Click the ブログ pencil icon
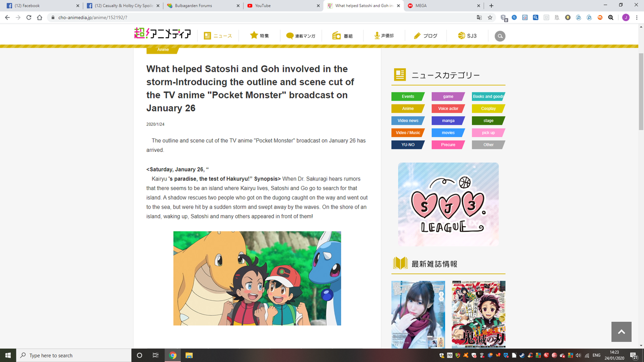Screen dimensions: 644x362 click(x=417, y=35)
